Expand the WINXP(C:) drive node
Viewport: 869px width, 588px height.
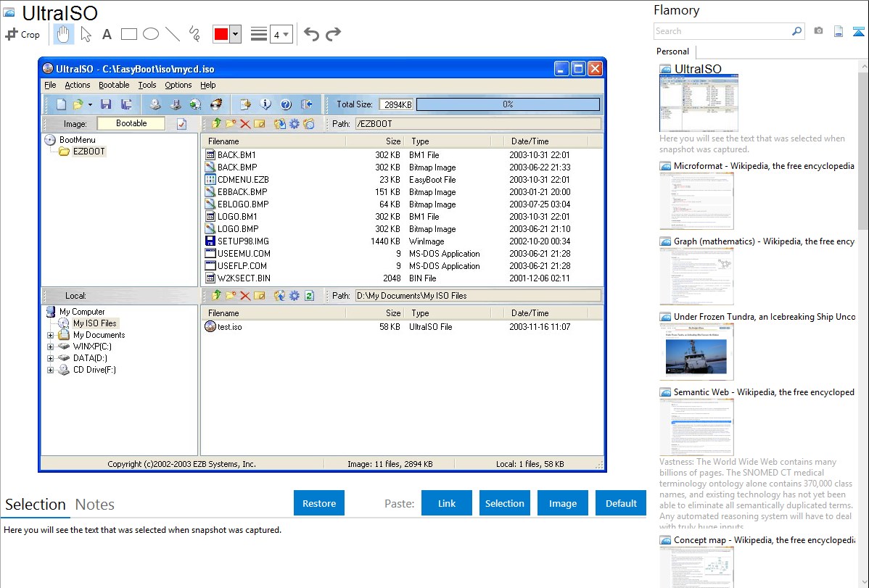click(51, 347)
